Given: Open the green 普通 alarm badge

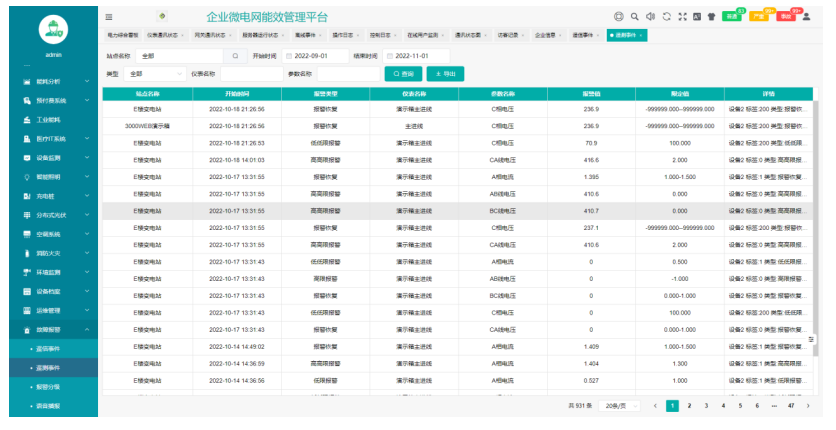Looking at the screenshot, I should tap(733, 17).
